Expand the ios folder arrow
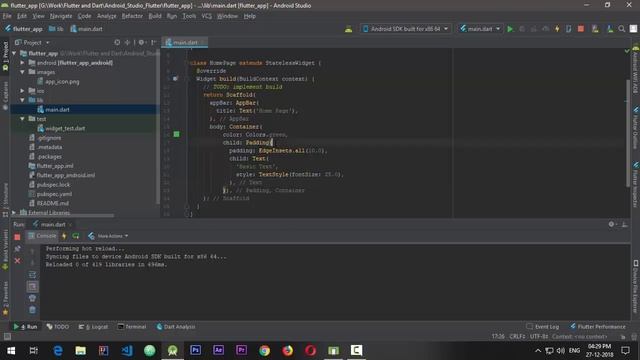 tap(22, 91)
